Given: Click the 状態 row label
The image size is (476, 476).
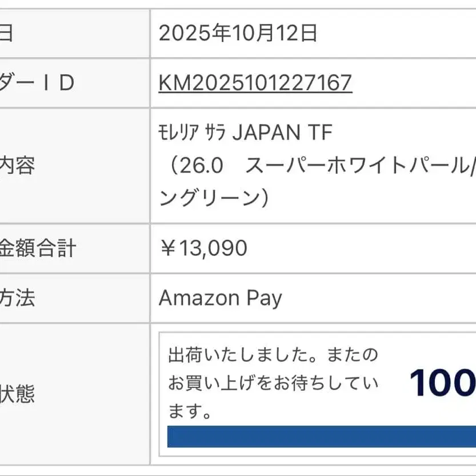Looking at the screenshot, I should (17, 394).
